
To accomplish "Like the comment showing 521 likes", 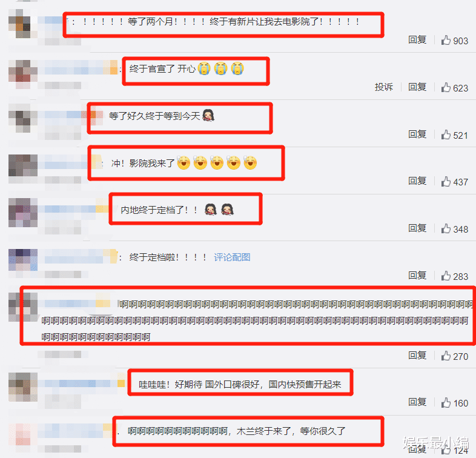I will coord(446,134).
